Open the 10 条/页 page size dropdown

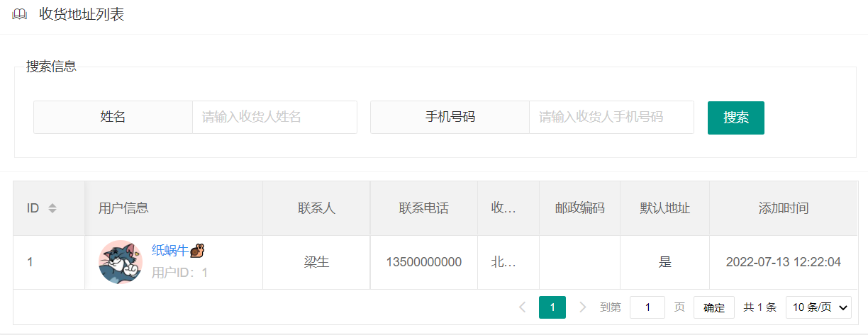(x=819, y=307)
